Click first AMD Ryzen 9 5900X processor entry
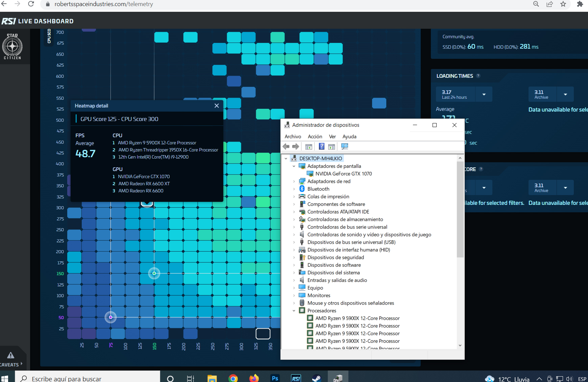Screen dimensions: 588x382 coord(357,318)
